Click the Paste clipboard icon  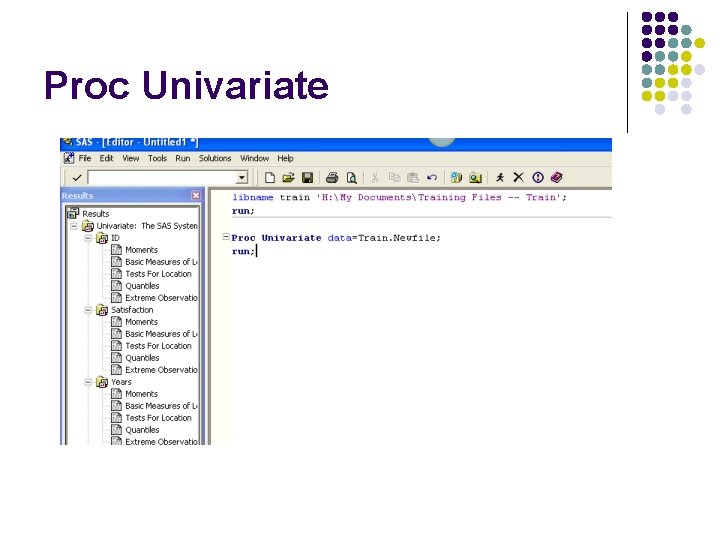click(x=413, y=178)
